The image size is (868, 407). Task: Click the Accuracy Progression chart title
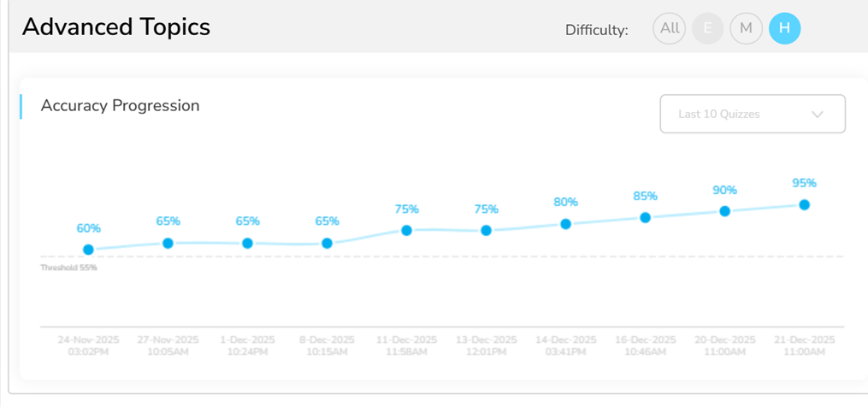point(120,106)
